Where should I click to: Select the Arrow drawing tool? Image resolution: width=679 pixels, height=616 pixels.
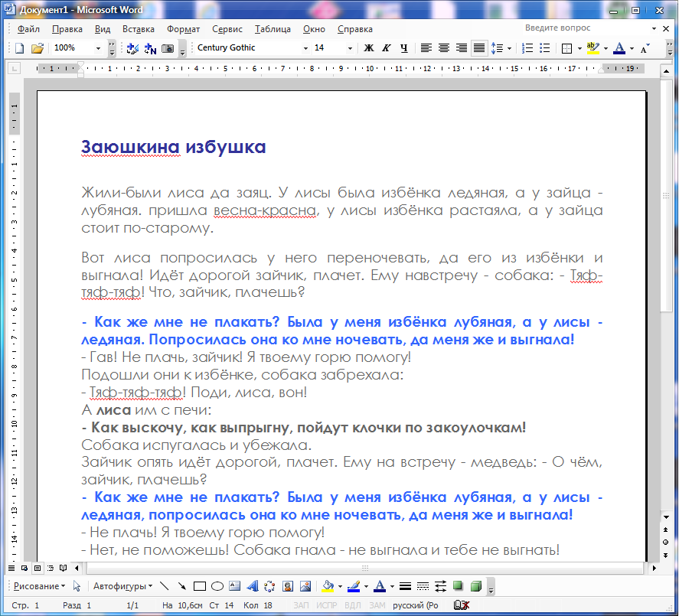point(182,586)
